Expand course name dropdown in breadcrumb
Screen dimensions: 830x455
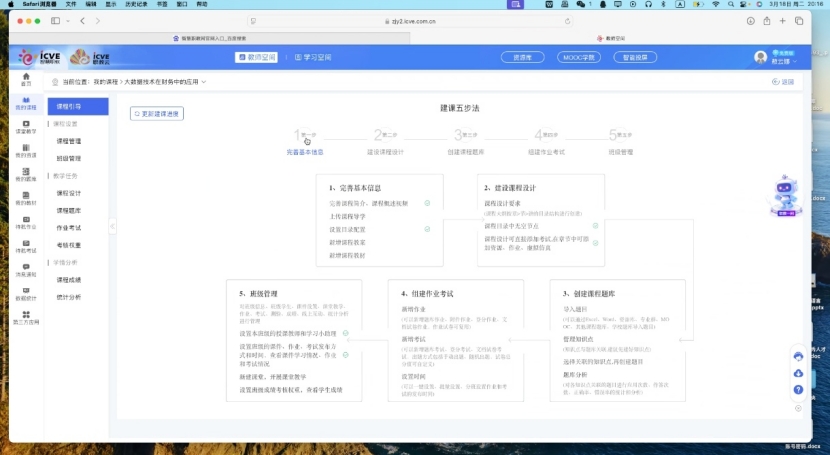tap(205, 81)
